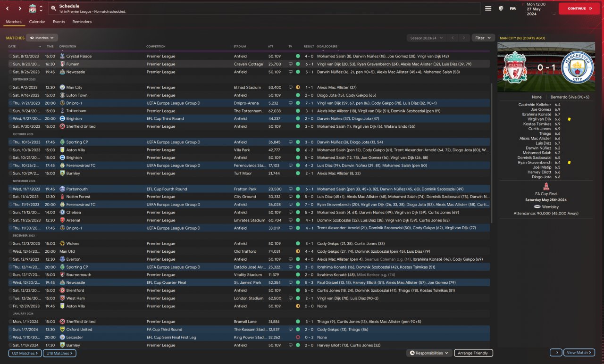Tick the circle for the Fulham match row
Screen dimensions: 604x364
10,64
